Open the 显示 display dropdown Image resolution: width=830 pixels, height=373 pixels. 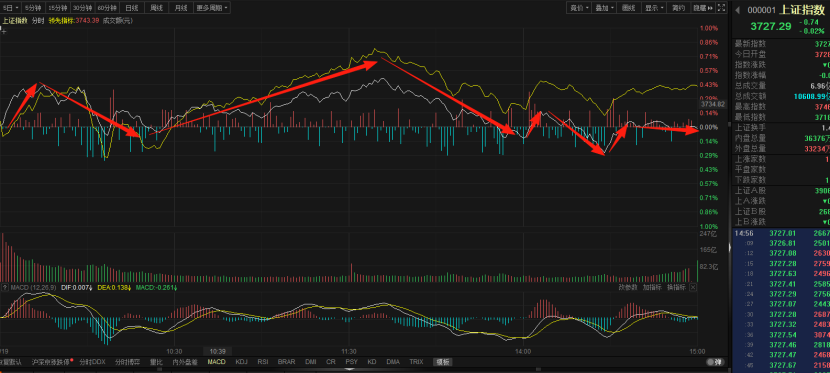653,7
